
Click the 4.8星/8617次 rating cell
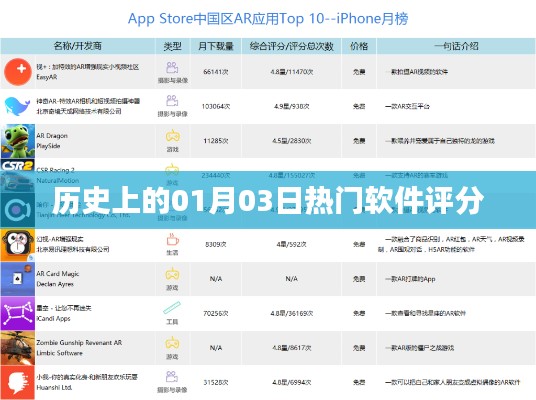pyautogui.click(x=292, y=348)
